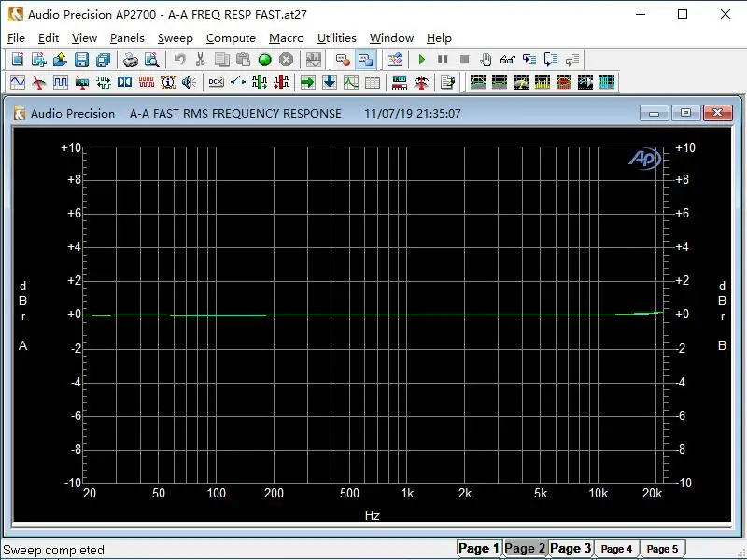Click the 'Hz' x-axis unit label
The height and width of the screenshot is (560, 747).
tap(372, 515)
